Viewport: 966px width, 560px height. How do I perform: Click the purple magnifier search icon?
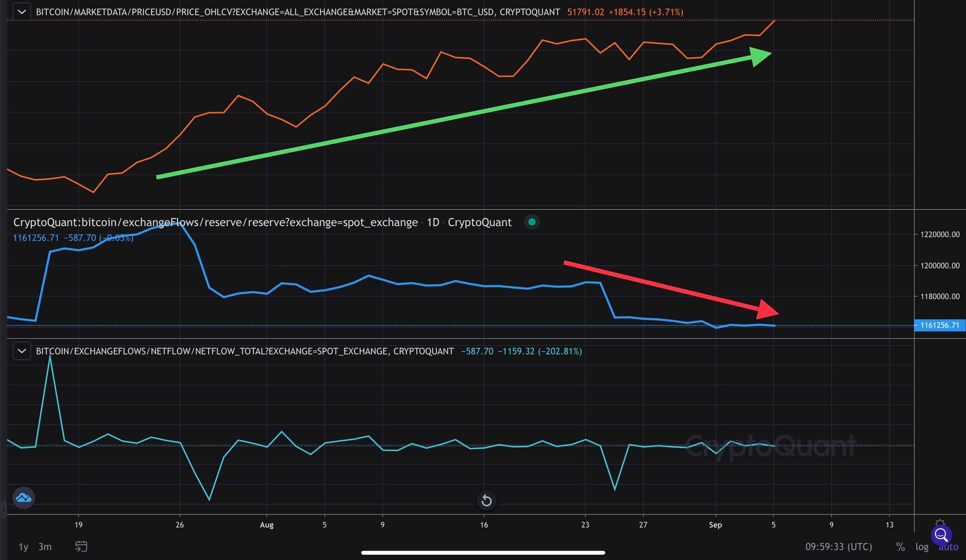coord(941,535)
